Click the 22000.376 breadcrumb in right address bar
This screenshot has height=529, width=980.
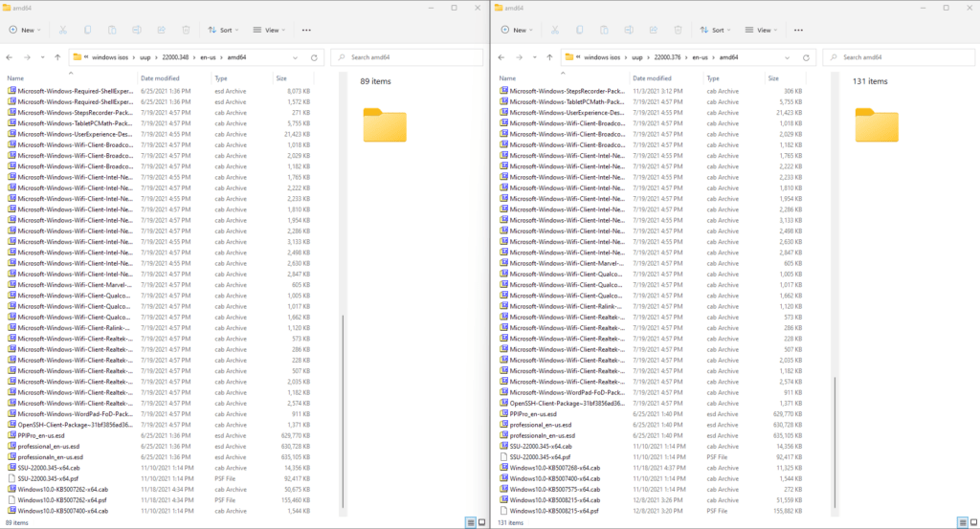click(667, 57)
